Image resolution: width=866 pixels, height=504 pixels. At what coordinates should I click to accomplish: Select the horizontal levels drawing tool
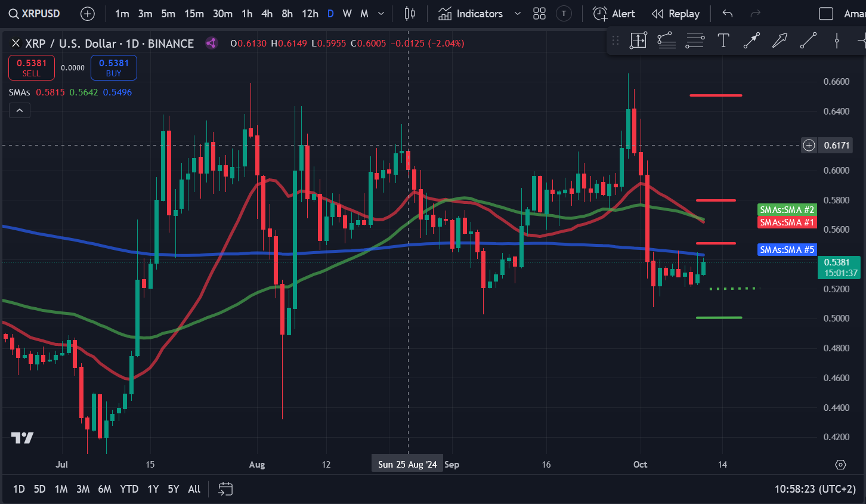[x=695, y=41]
